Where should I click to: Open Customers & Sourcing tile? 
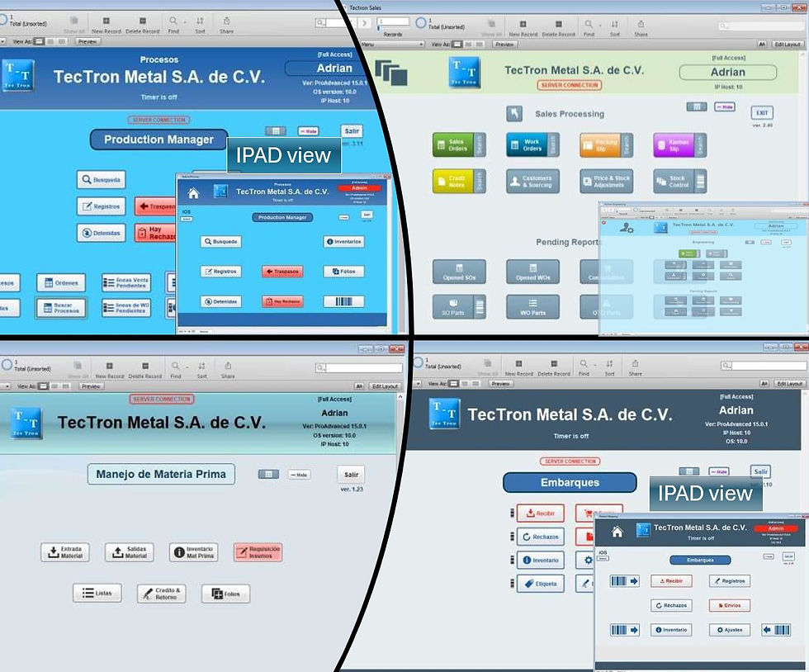pyautogui.click(x=533, y=181)
